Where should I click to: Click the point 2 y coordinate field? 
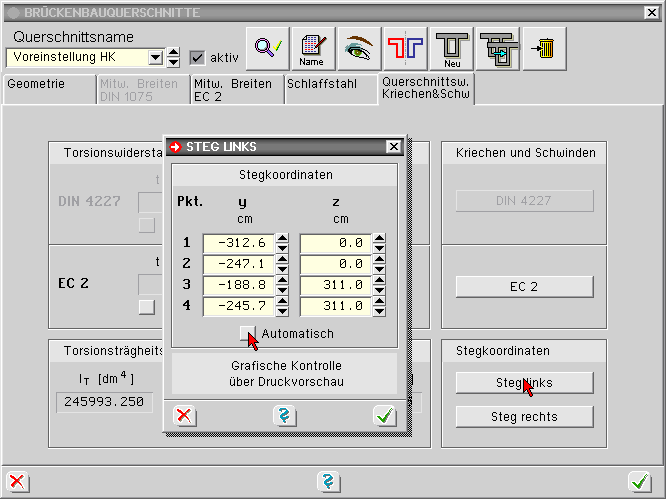[237, 264]
